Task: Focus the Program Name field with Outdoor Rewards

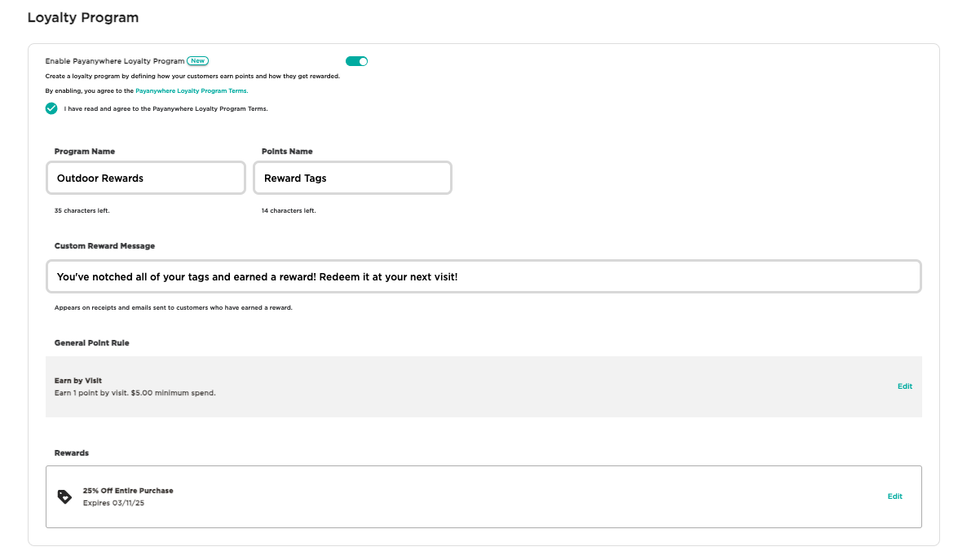Action: click(146, 178)
